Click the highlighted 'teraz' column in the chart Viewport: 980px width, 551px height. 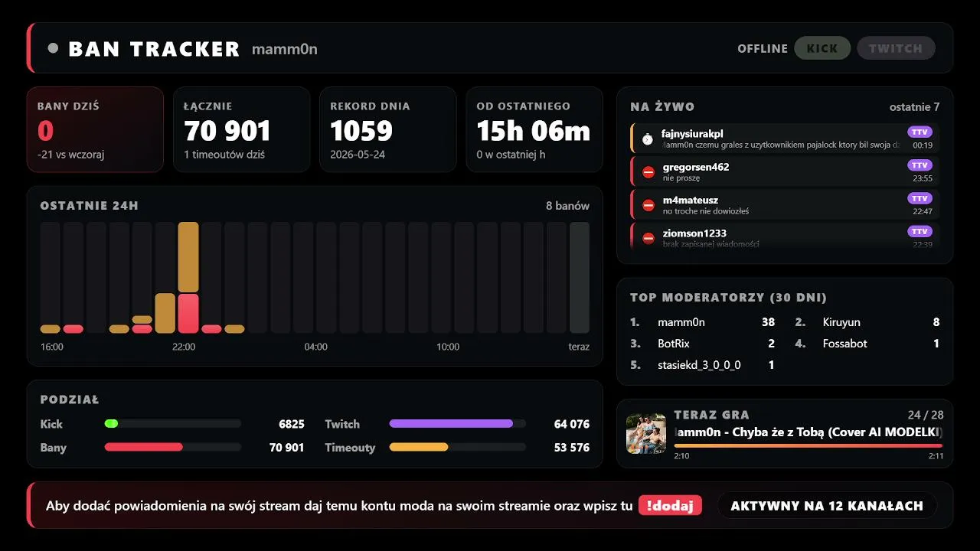pyautogui.click(x=580, y=278)
